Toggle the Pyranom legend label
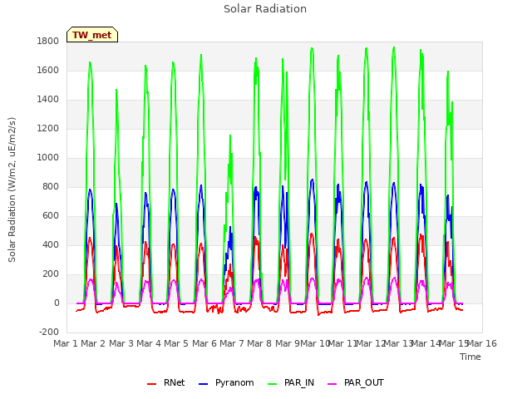 (x=234, y=382)
